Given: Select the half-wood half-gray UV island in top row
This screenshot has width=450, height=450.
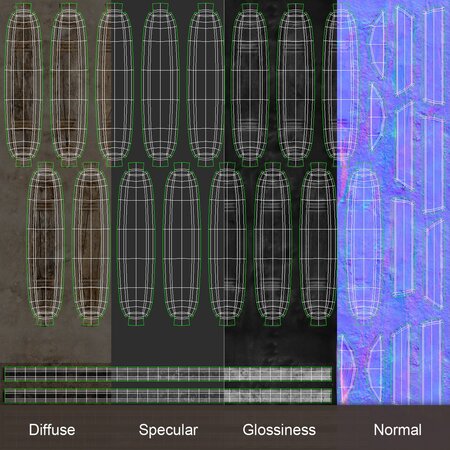Looking at the screenshot, I should tap(114, 85).
